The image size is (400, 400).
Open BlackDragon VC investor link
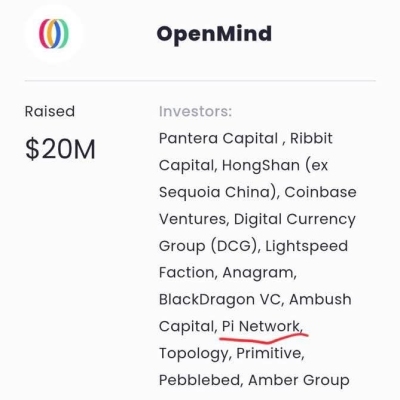click(220, 299)
